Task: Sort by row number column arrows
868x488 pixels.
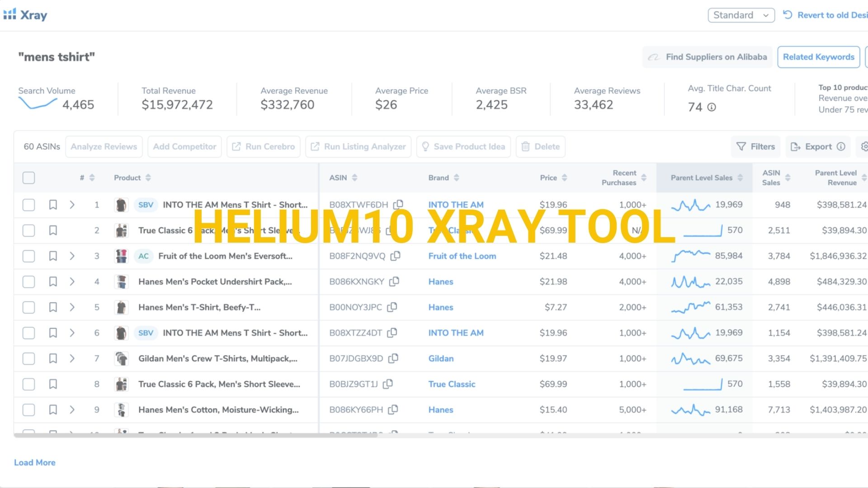Action: (x=92, y=178)
